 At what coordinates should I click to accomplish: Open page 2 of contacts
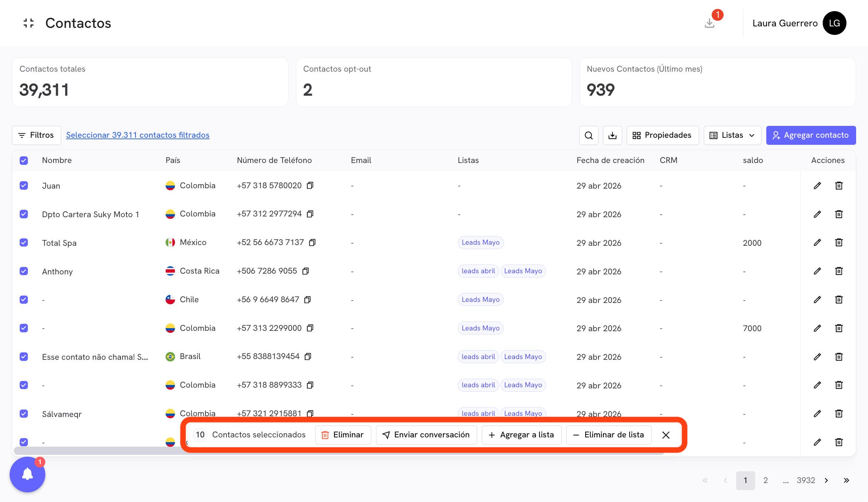(766, 480)
